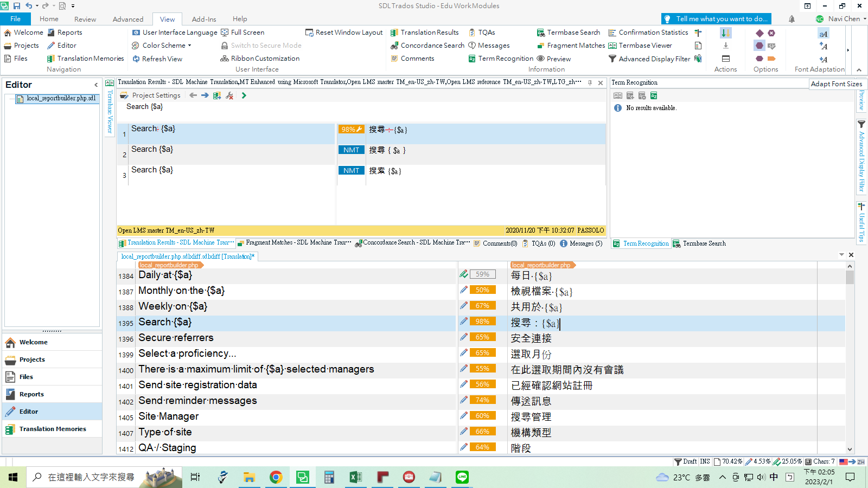Viewport: 868px width, 488px height.
Task: Open the document tabs dropdown arrow
Action: point(841,255)
